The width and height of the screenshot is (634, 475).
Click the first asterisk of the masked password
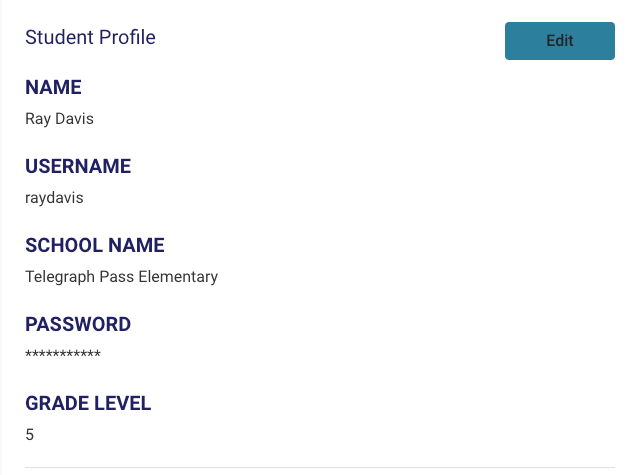(28, 355)
